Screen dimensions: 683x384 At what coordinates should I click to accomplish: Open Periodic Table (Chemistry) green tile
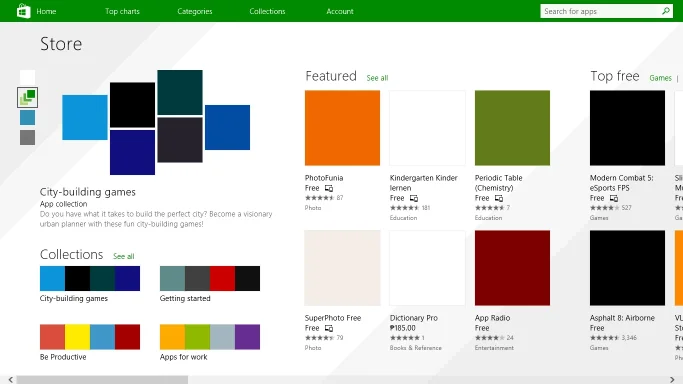[512, 128]
